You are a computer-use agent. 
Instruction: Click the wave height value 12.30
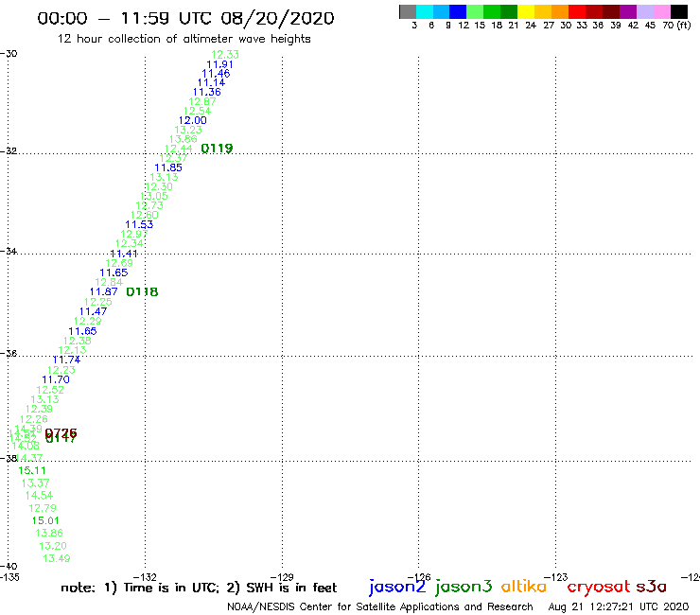(x=159, y=186)
